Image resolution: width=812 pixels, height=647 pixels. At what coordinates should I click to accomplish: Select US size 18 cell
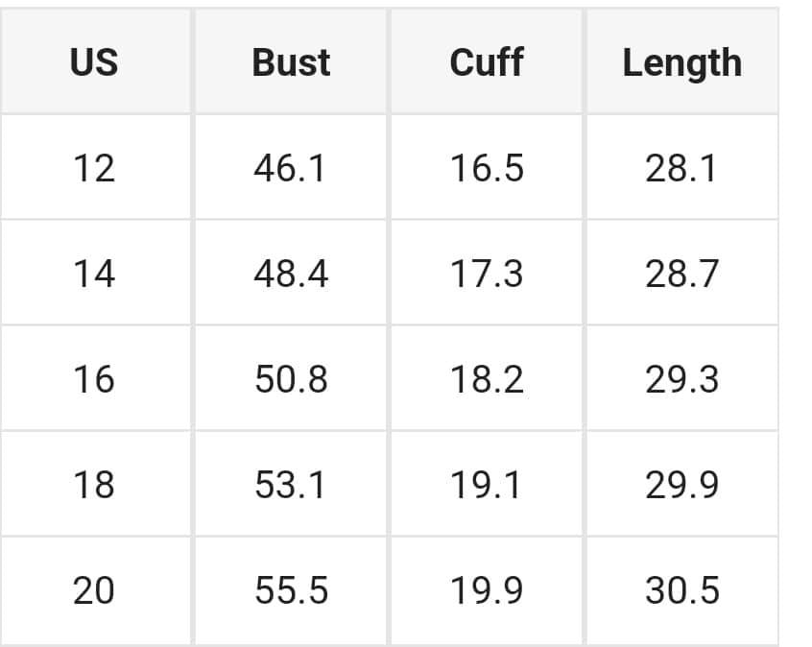[94, 485]
